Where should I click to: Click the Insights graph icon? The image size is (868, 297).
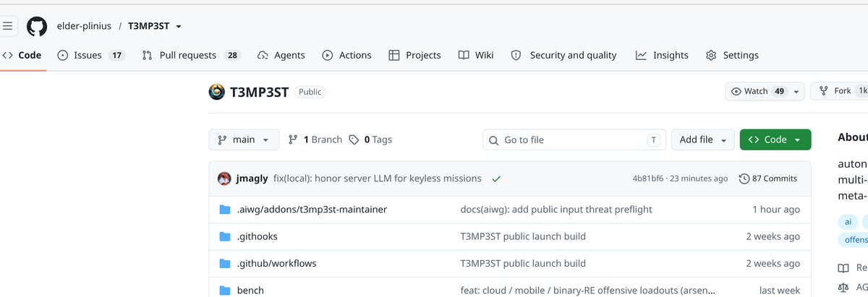641,55
